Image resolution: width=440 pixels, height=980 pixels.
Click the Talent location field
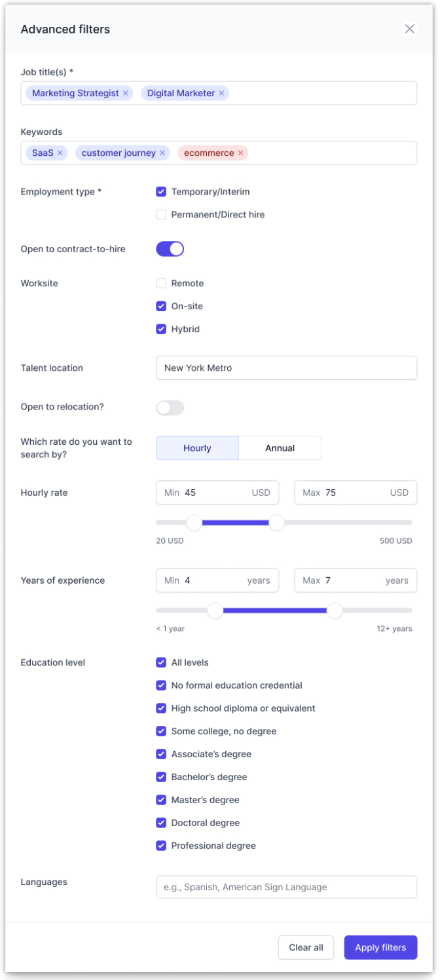click(286, 368)
